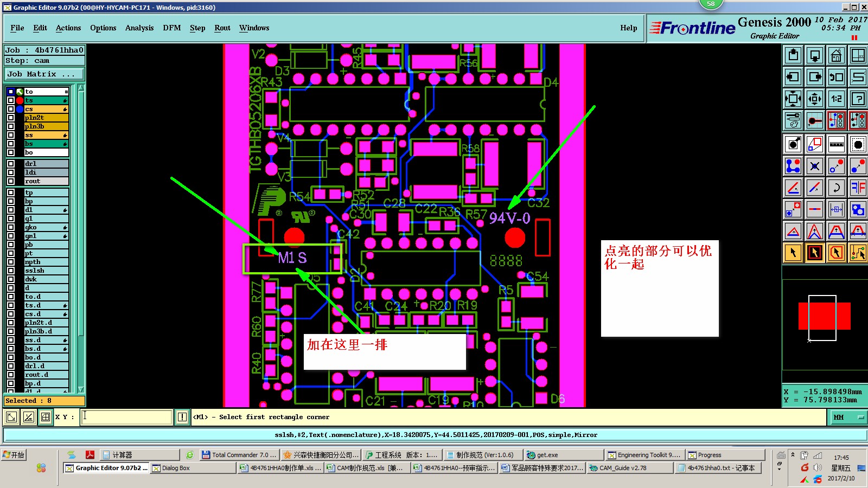Click the Help menu button
The width and height of the screenshot is (868, 488).
(x=629, y=28)
